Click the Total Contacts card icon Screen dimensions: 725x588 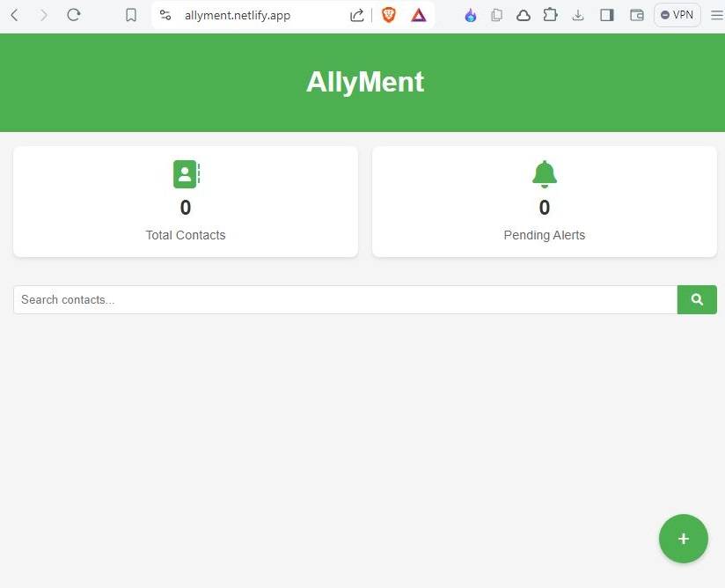(186, 173)
